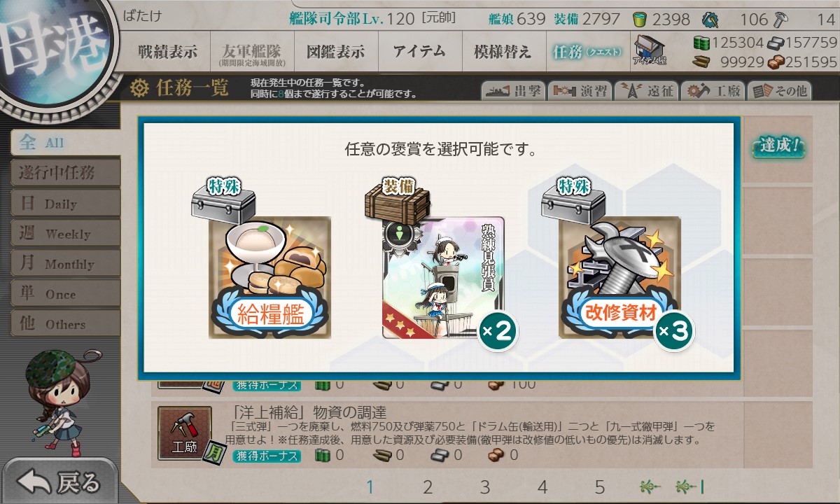
Task: Filter quests by 出撃 sortie tab
Action: (512, 91)
